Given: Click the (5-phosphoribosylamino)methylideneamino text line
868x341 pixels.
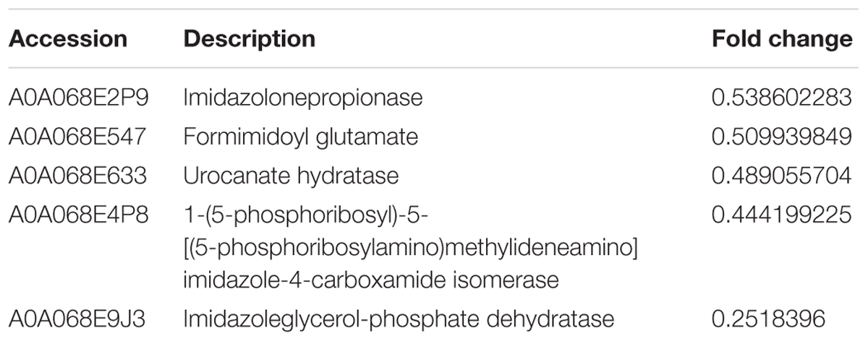Looking at the screenshot, I should [x=412, y=247].
